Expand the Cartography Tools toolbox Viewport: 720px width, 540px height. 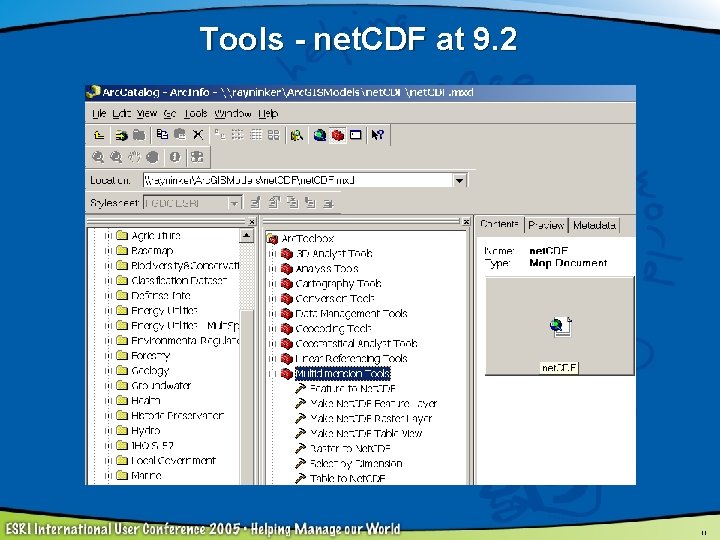tap(272, 284)
